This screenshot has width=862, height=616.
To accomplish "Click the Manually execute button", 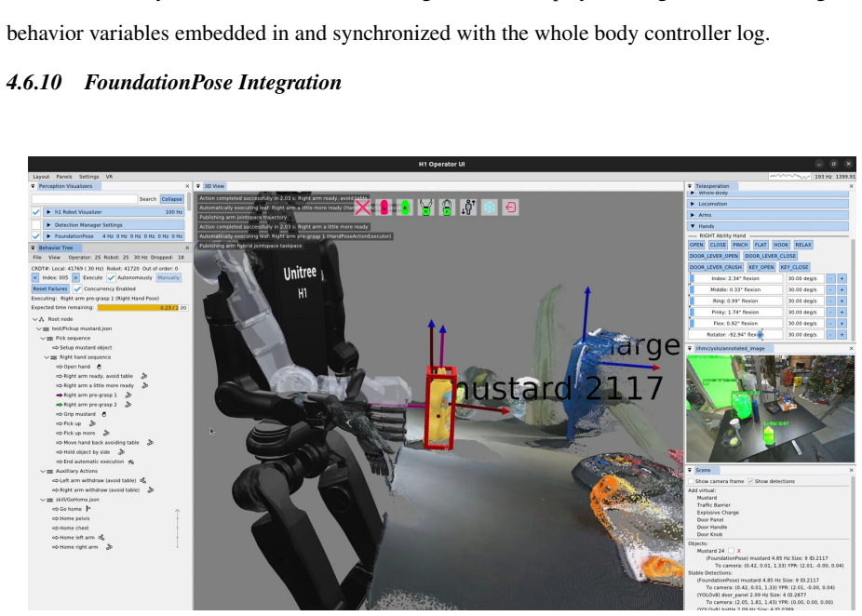I will [168, 277].
